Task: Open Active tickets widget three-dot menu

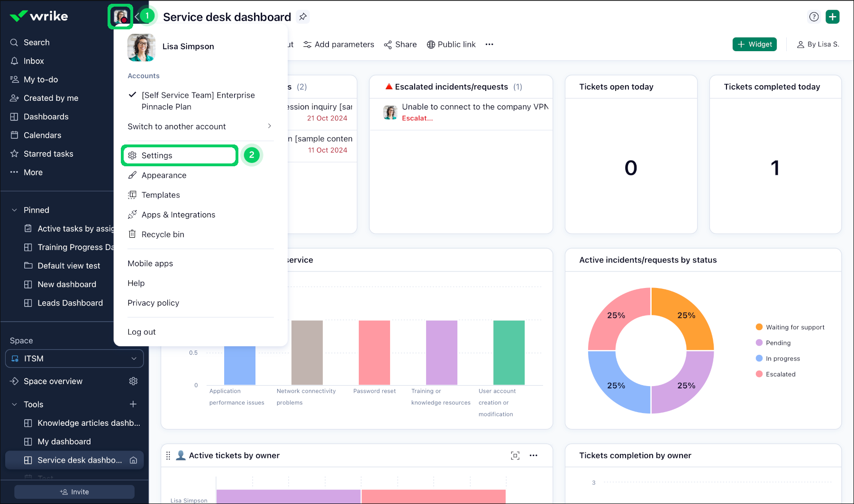Action: coord(534,456)
